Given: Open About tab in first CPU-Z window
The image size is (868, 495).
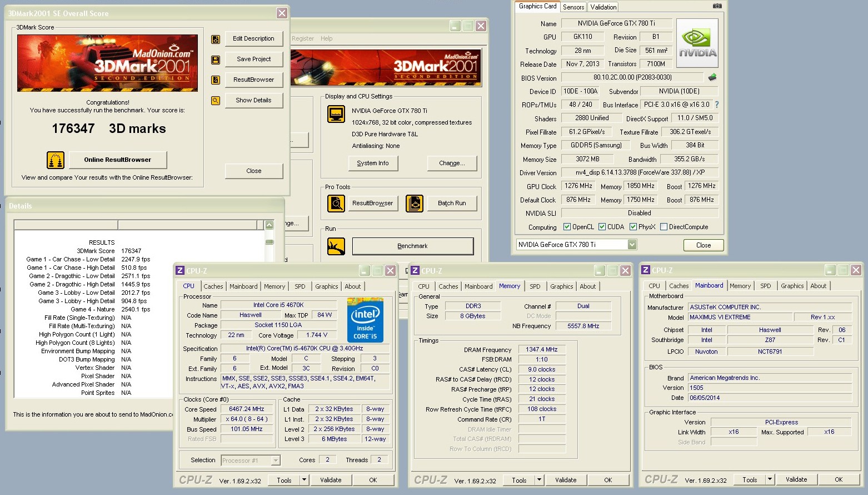Looking at the screenshot, I should (x=353, y=286).
